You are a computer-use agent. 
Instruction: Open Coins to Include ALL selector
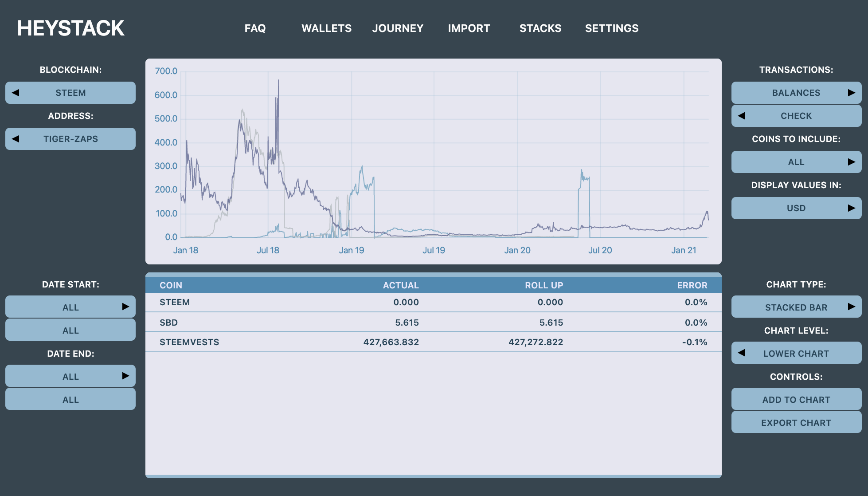click(796, 162)
